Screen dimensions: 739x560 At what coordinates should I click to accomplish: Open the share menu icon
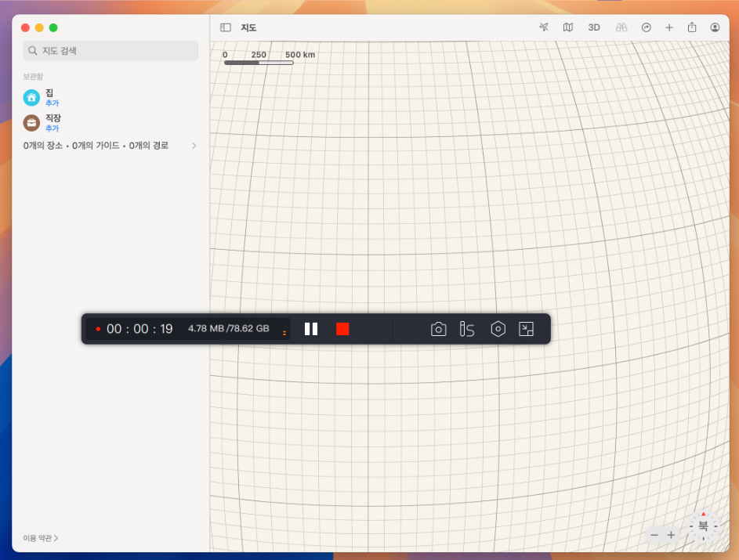coord(692,27)
